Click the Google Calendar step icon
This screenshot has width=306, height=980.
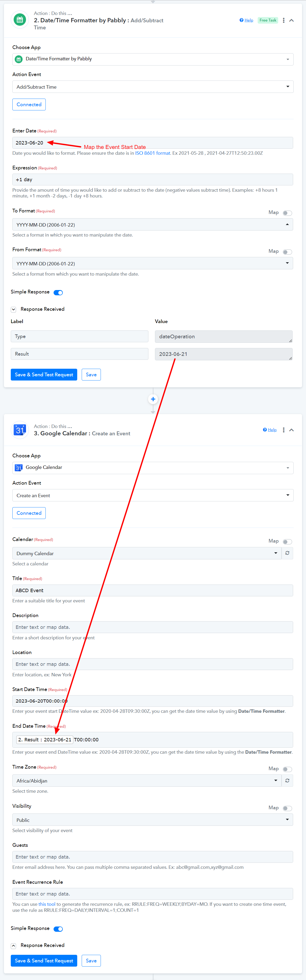pos(19,430)
